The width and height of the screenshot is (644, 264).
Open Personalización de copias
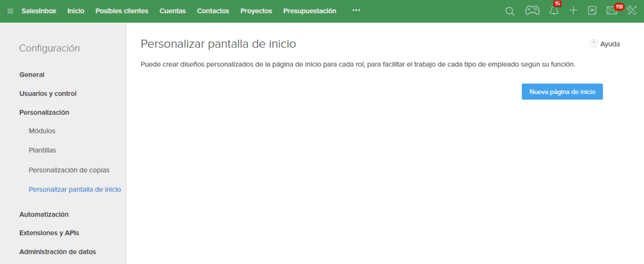pyautogui.click(x=69, y=170)
